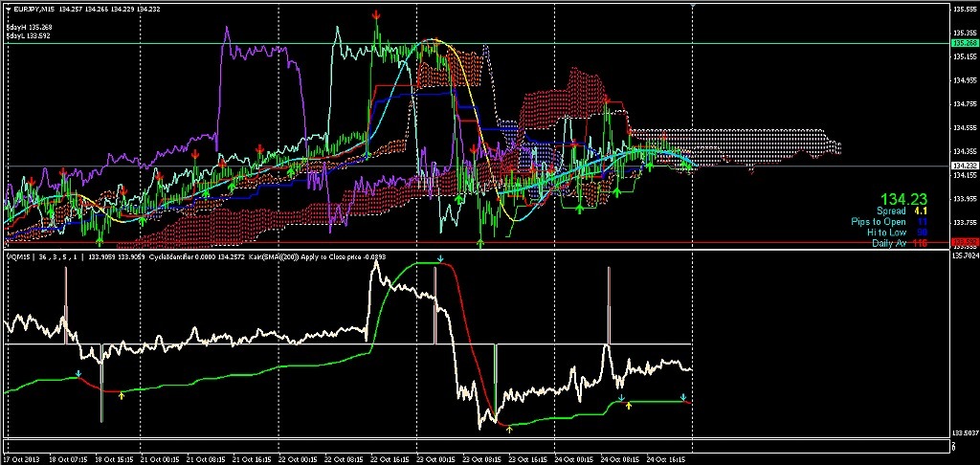Viewport: 980px width, 465px height.
Task: Click the 17 Oct 2013 date label
Action: [x=21, y=458]
